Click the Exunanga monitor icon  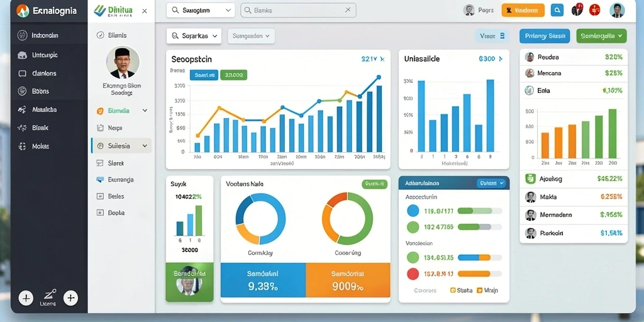[x=100, y=179]
